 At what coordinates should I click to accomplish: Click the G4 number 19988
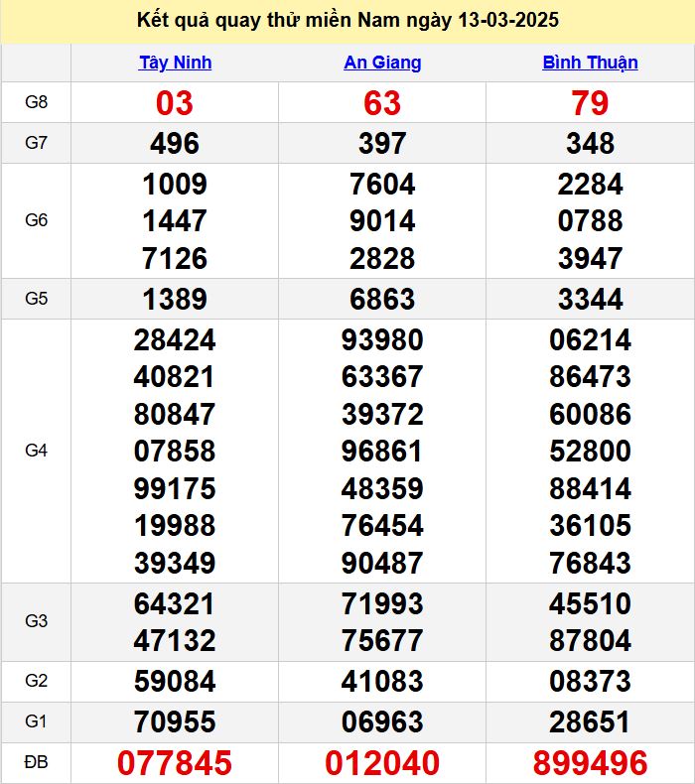[175, 526]
